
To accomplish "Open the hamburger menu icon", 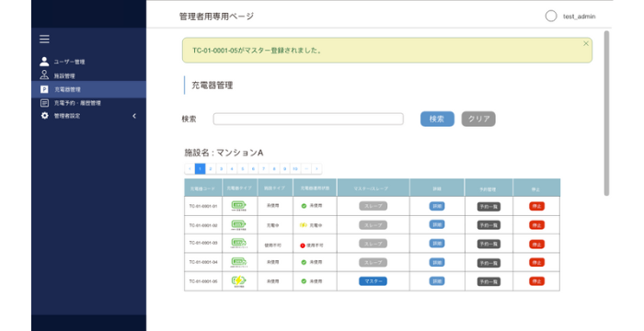I will 44,39.
